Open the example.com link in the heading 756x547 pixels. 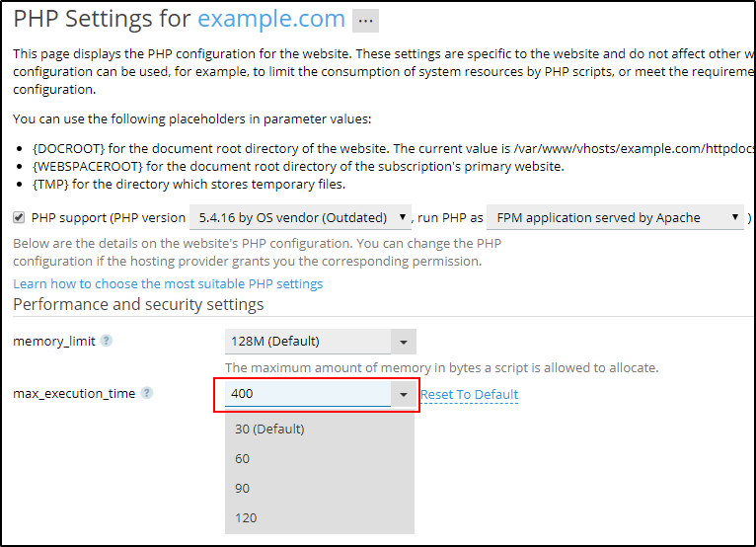(x=271, y=19)
